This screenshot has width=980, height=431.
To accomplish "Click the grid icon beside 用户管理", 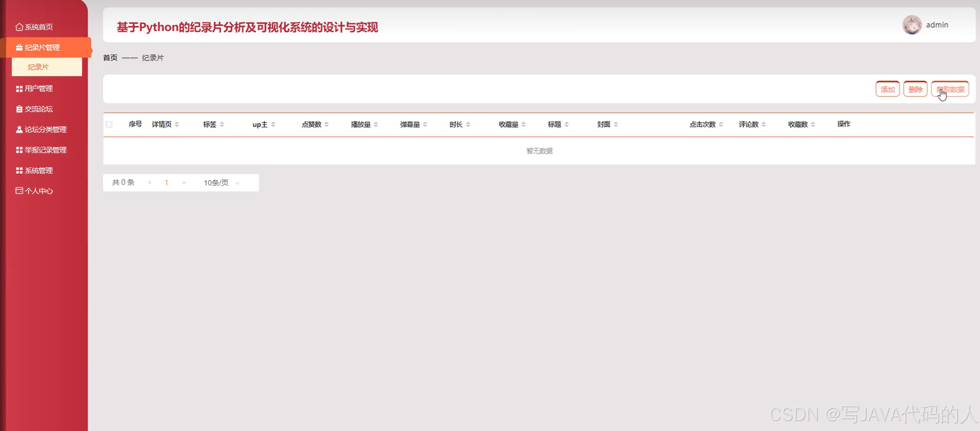I will tap(19, 89).
